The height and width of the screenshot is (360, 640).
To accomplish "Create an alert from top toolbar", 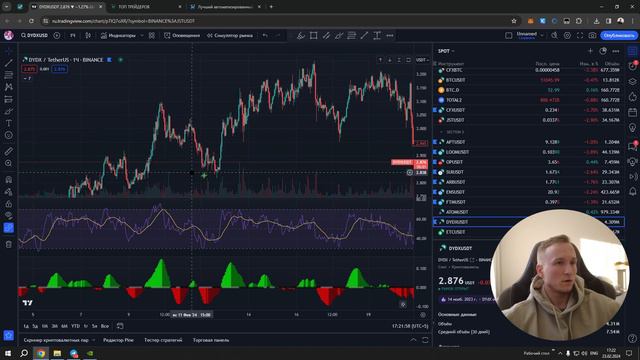I will tap(182, 36).
